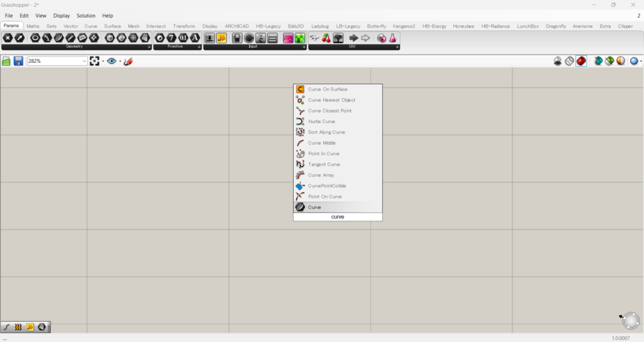Expand the Geometry panel with plus button

(x=149, y=47)
